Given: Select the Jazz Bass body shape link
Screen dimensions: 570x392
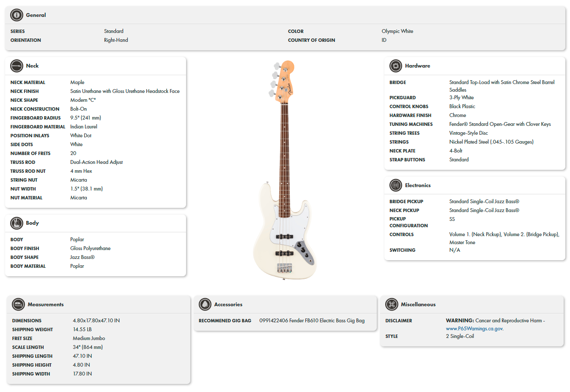Looking at the screenshot, I should point(81,257).
